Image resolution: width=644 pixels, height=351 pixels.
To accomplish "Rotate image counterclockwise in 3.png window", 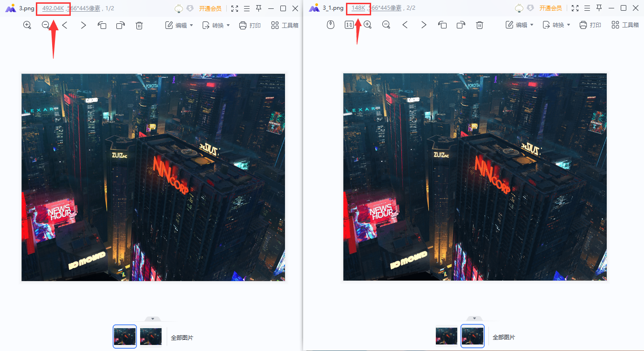I will click(x=102, y=25).
